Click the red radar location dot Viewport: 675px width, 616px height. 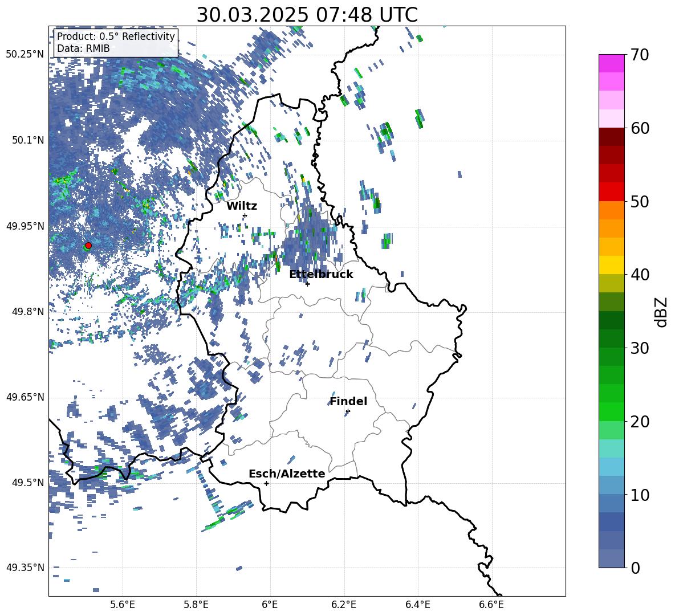88,245
